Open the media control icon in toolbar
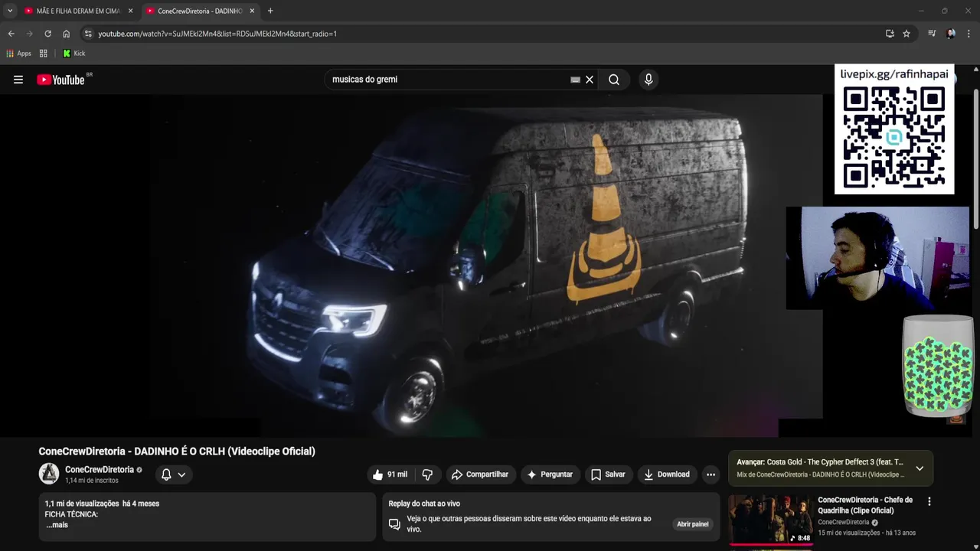Screen dimensions: 980x551 932,34
